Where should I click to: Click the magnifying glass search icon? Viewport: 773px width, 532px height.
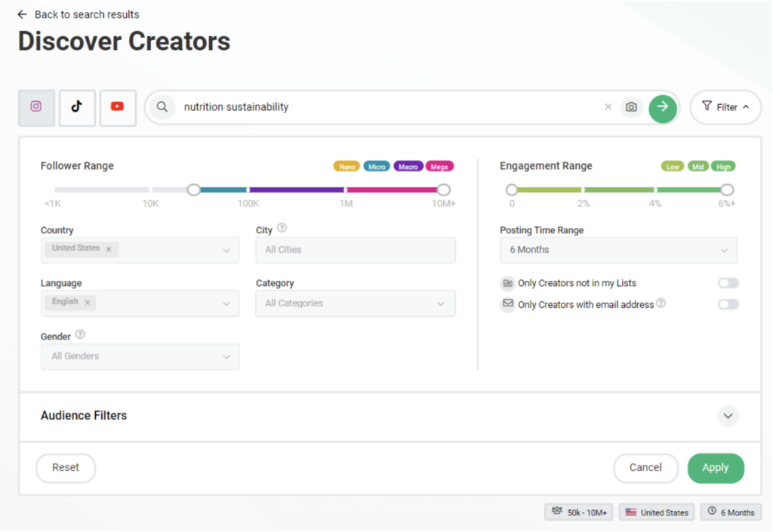tap(162, 107)
